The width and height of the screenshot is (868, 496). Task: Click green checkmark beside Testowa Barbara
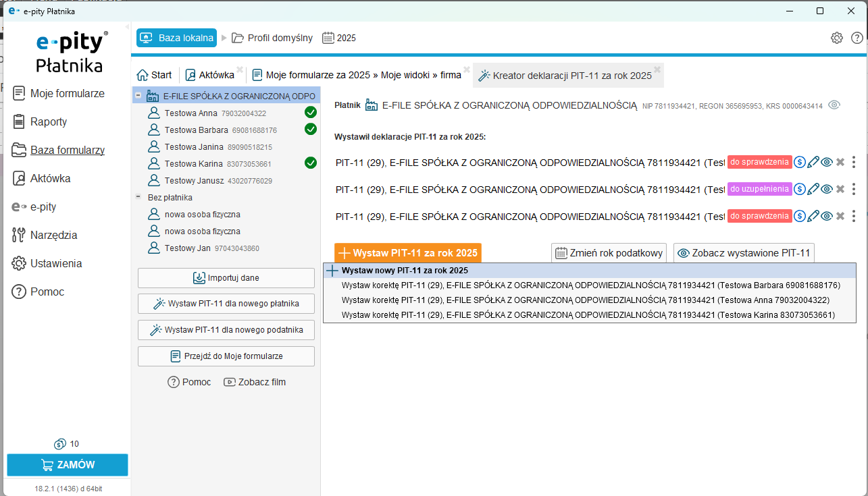point(311,130)
